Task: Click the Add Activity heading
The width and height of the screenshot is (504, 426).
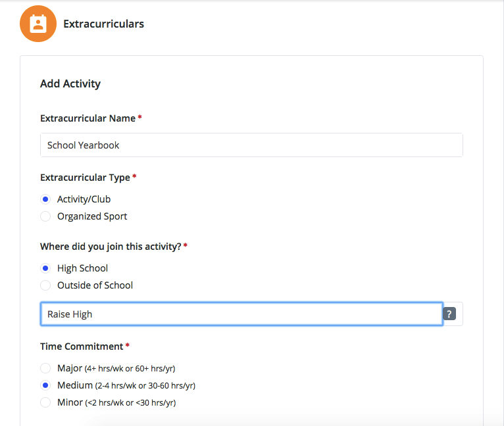Action: (70, 84)
